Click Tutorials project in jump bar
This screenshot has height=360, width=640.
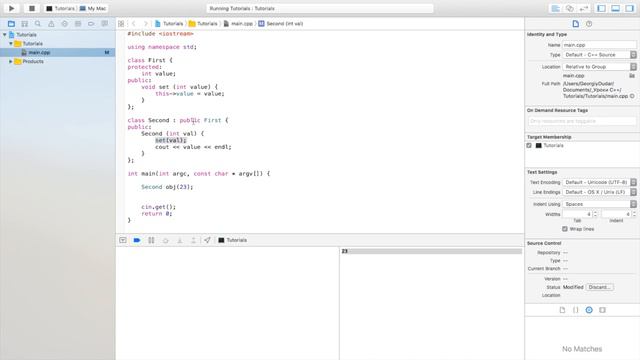pos(169,24)
